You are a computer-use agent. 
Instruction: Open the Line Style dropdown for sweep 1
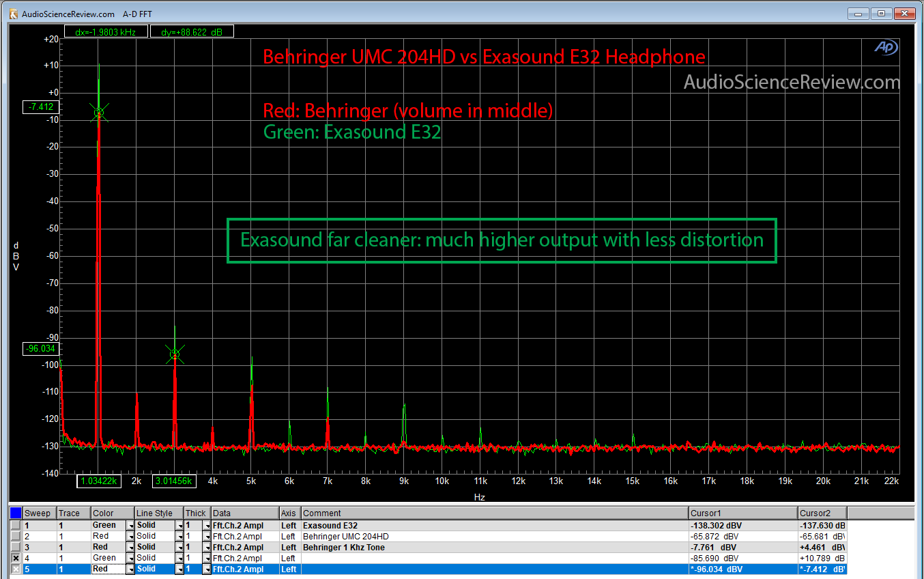(179, 525)
